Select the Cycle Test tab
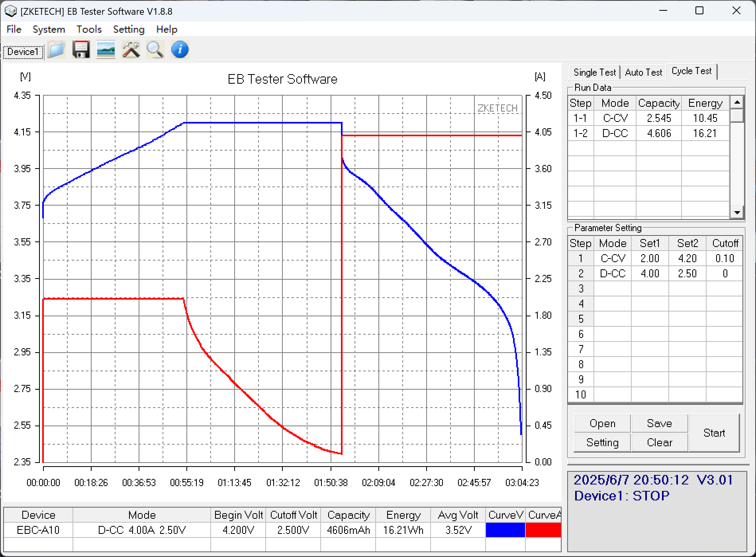Screen dimensions: 756x557 (691, 71)
